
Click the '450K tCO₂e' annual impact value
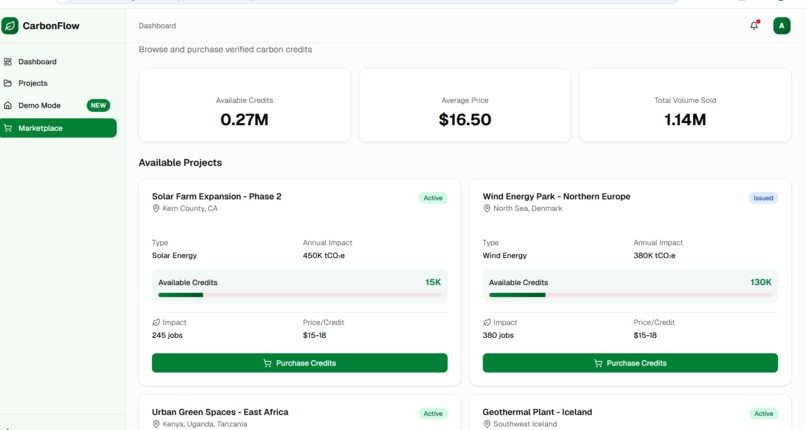(324, 255)
